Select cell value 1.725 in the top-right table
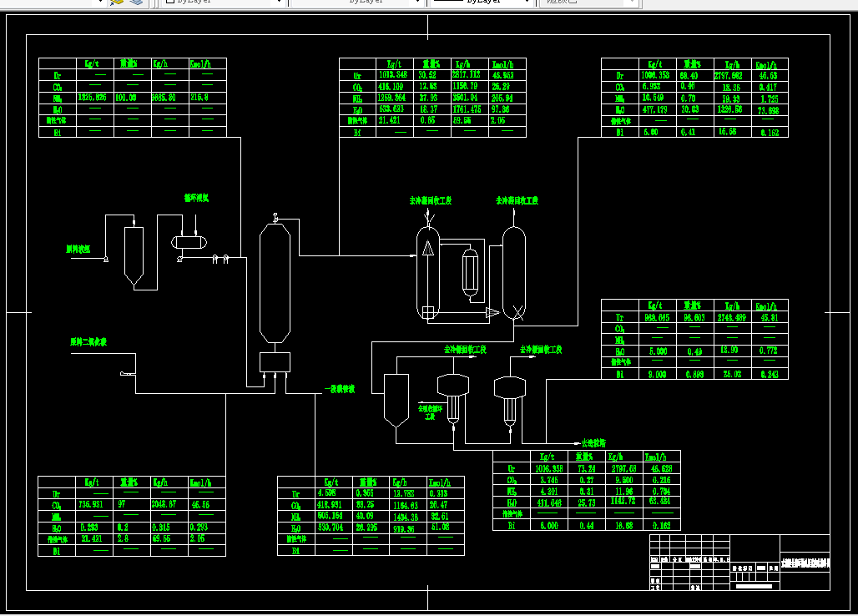This screenshot has height=616, width=858. [770, 99]
